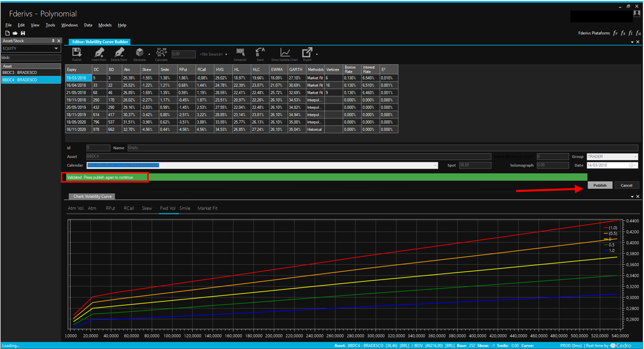Click the Show/Update Chart icon

point(285,53)
